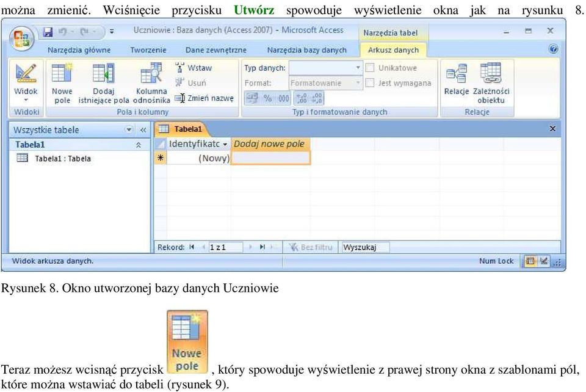Save using the Quick Access floppy icon

pos(48,32)
